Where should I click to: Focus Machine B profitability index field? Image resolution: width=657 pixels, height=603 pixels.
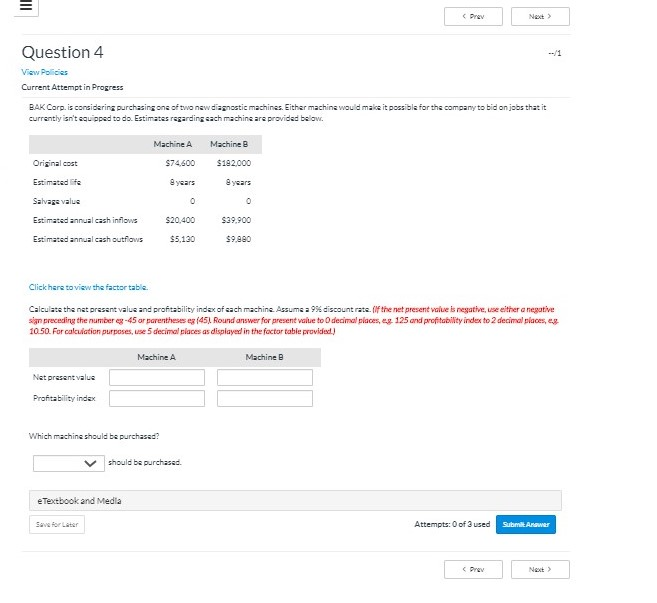pos(265,399)
